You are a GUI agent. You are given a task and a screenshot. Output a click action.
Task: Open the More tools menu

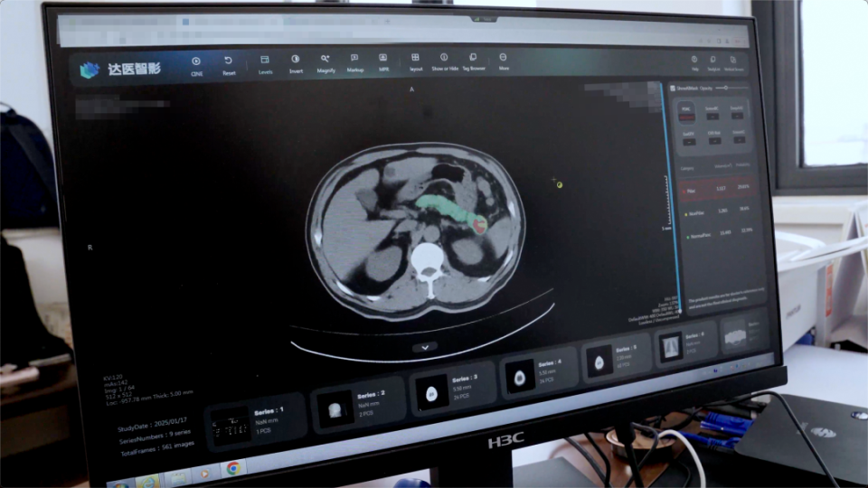[x=504, y=61]
